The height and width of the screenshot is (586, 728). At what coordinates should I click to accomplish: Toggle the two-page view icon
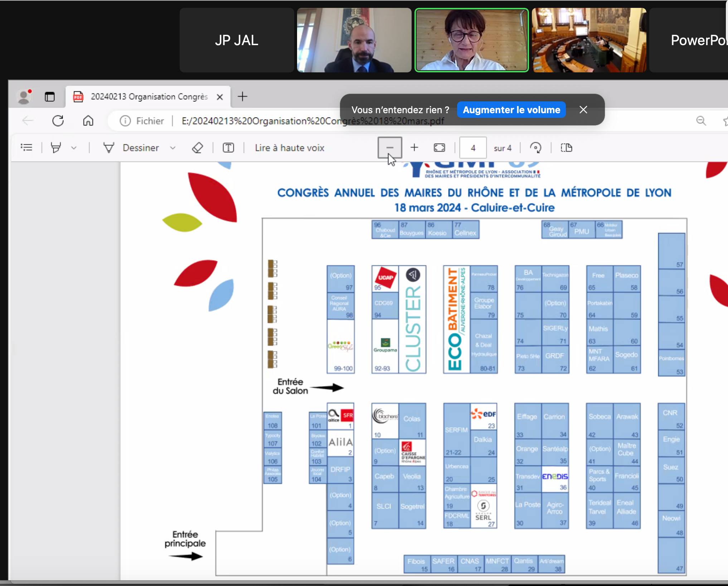(566, 148)
